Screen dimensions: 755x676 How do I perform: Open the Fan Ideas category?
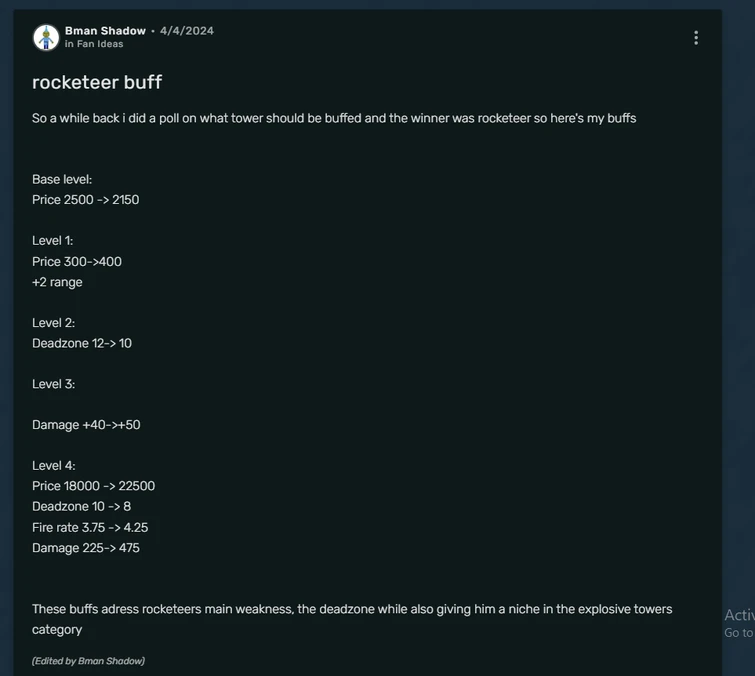click(99, 44)
